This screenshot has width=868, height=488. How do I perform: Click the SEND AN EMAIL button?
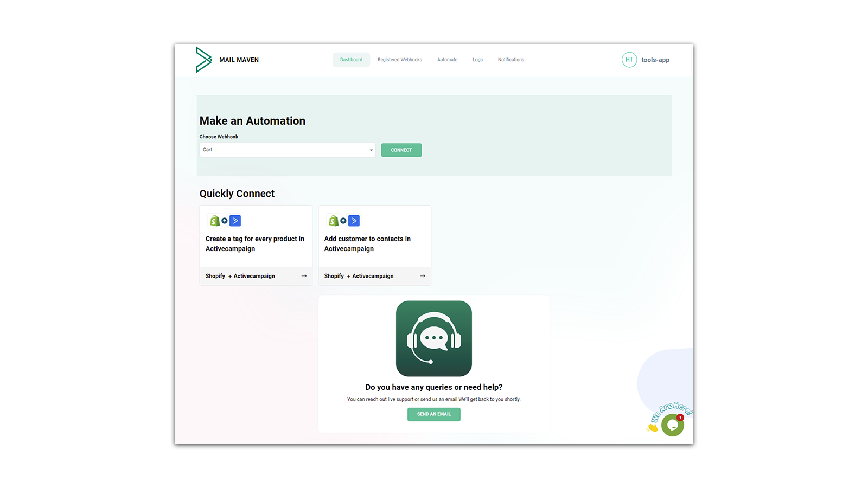click(x=434, y=414)
